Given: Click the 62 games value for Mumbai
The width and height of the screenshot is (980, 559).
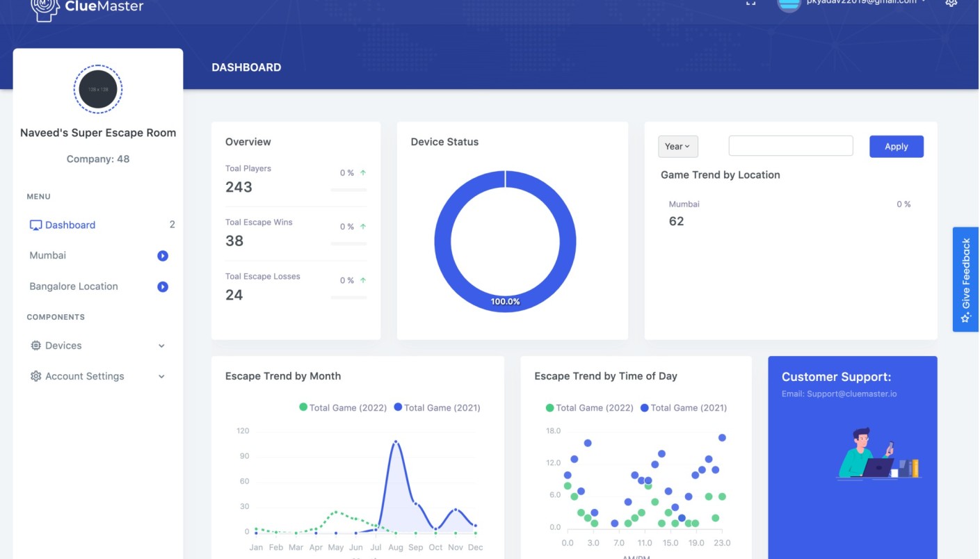Looking at the screenshot, I should tap(676, 222).
